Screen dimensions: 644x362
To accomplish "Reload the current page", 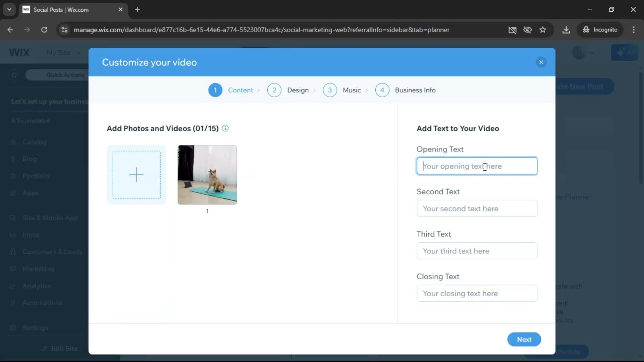I will (x=44, y=30).
